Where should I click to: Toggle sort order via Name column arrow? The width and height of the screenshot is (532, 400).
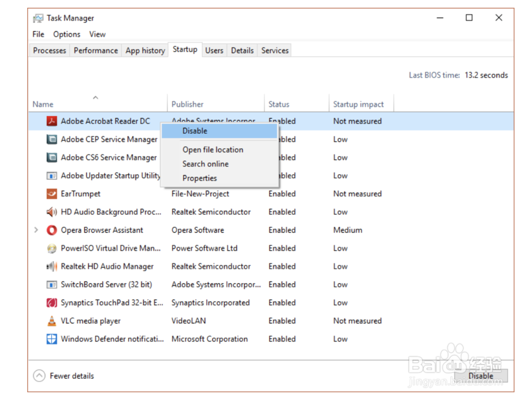[x=96, y=98]
